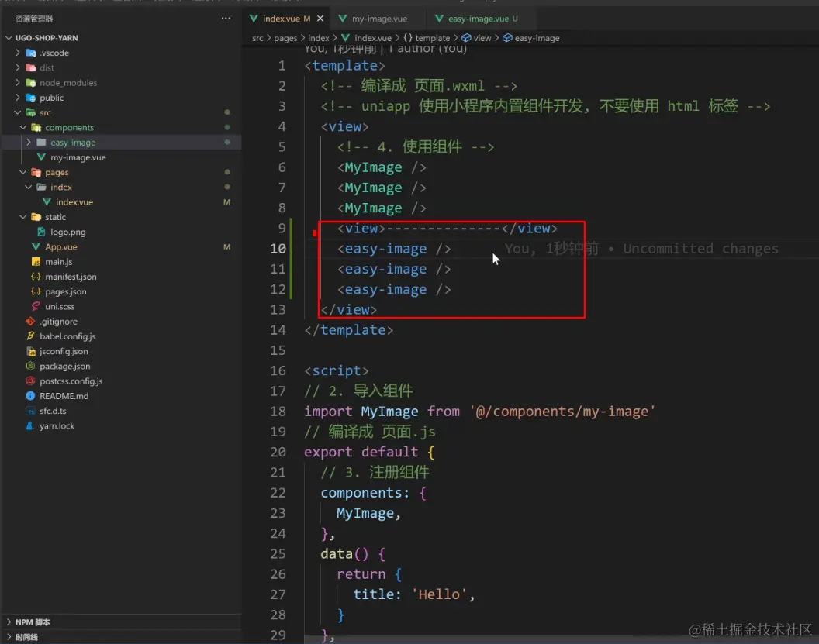Click the folder icon beside dist
The image size is (819, 644).
[31, 67]
